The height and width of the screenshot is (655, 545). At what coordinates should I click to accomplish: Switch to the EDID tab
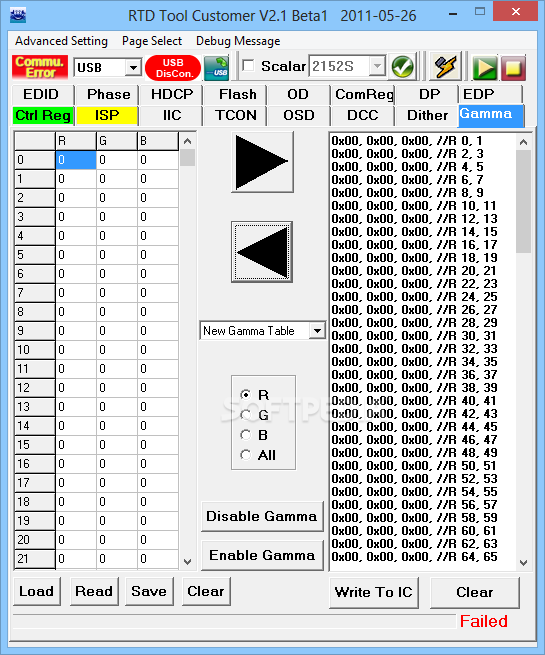tap(41, 94)
